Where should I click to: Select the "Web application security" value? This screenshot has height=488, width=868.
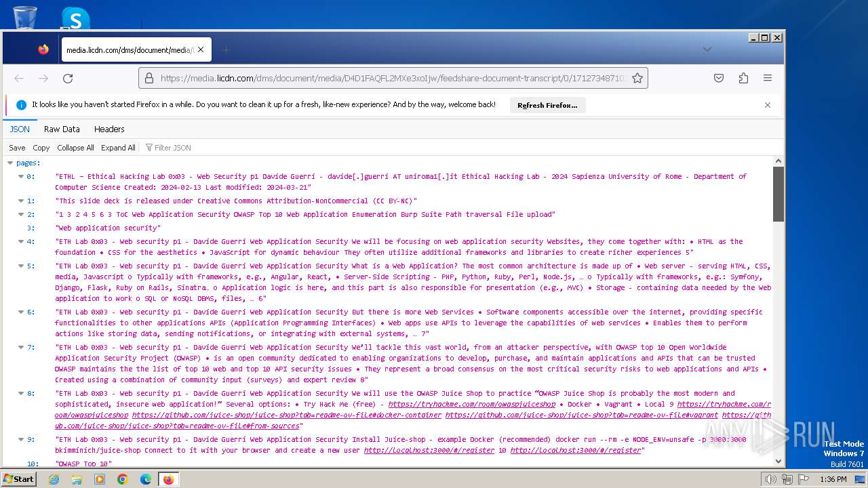(108, 228)
